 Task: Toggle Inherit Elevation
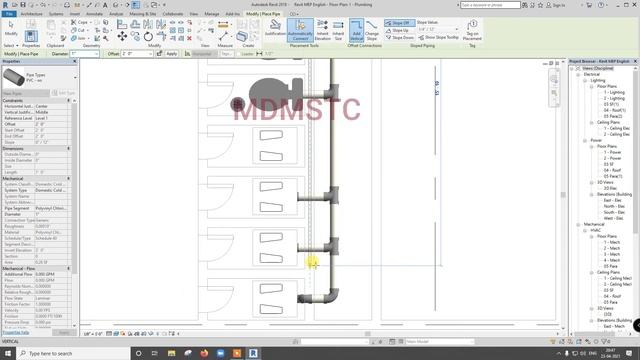(x=322, y=30)
